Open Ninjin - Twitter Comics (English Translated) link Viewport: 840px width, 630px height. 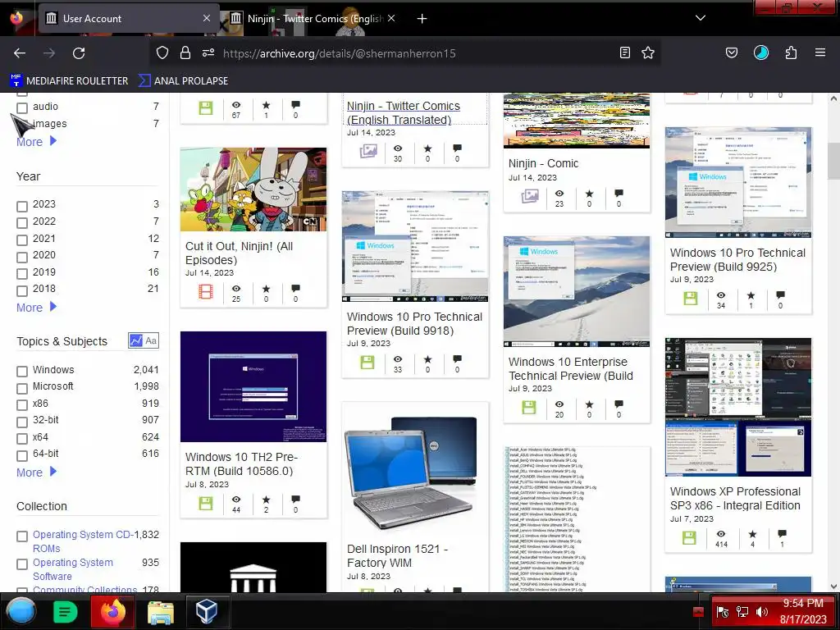(404, 113)
